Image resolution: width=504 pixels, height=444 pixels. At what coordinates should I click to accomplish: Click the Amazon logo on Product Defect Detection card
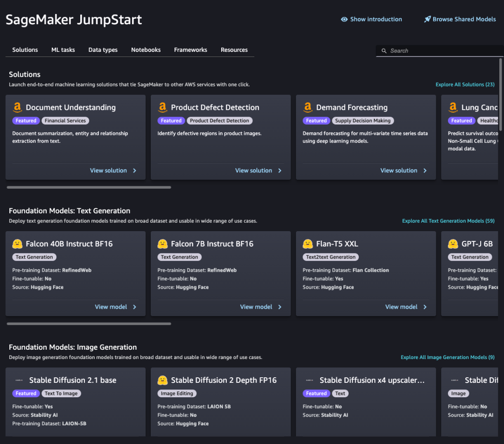pos(163,107)
